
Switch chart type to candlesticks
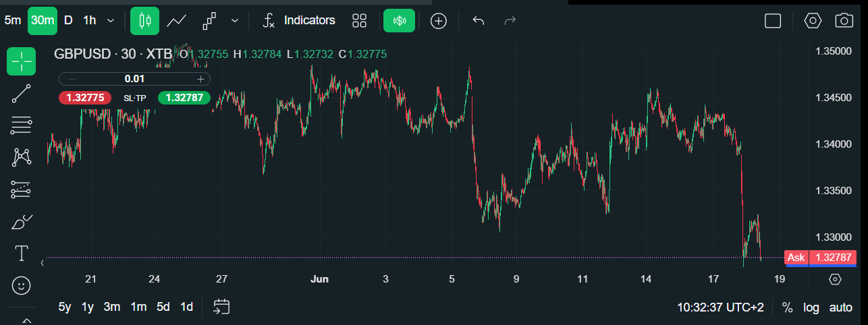click(x=144, y=20)
